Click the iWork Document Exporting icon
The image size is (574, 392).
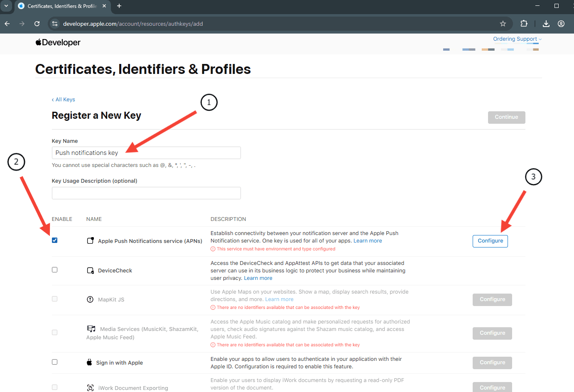click(x=90, y=388)
